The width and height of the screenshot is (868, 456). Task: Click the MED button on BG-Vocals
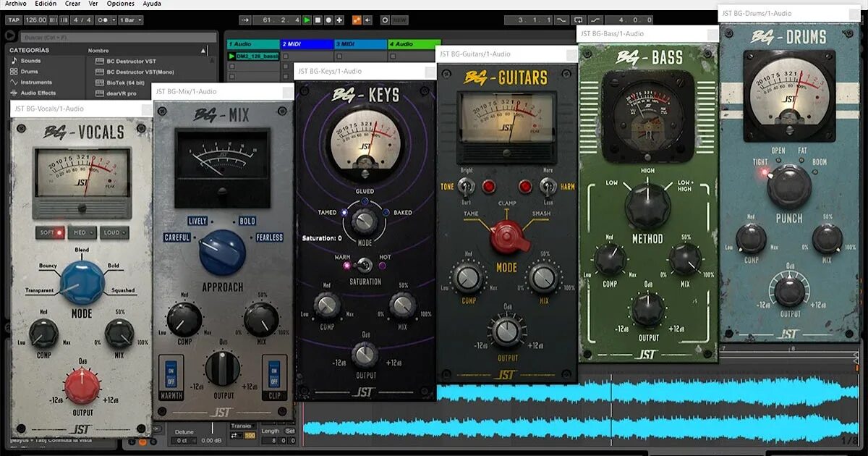click(x=82, y=232)
